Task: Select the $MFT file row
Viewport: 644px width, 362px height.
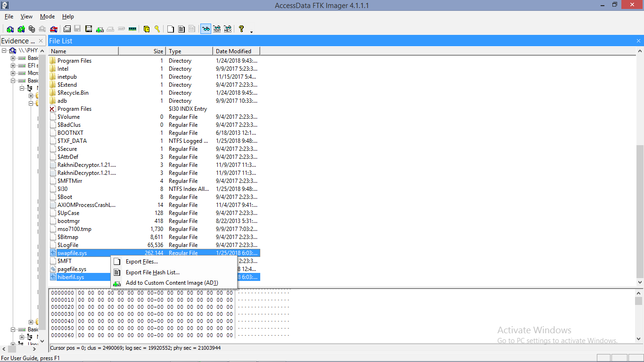Action: (x=154, y=261)
